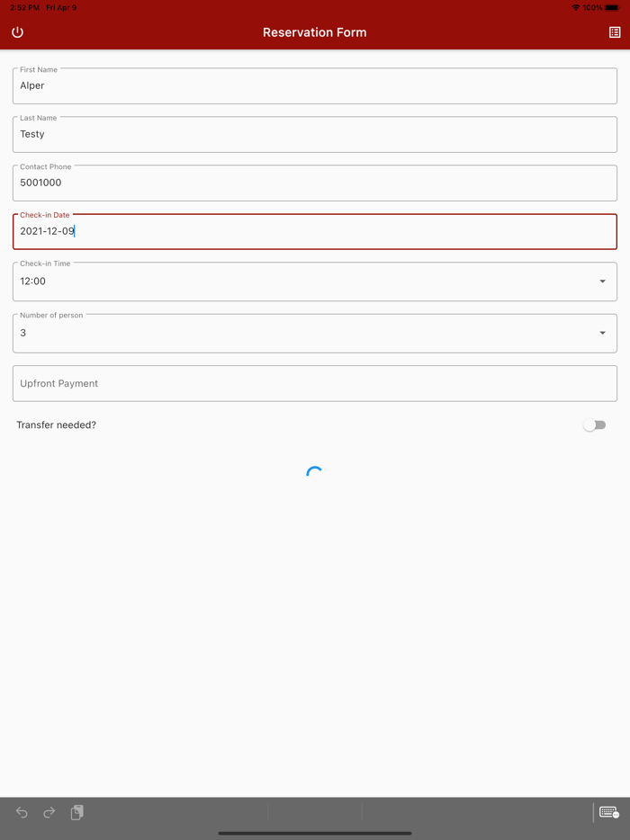Screen dimensions: 630x840
Task: Tap the paste clipboard icon
Action: point(77,812)
